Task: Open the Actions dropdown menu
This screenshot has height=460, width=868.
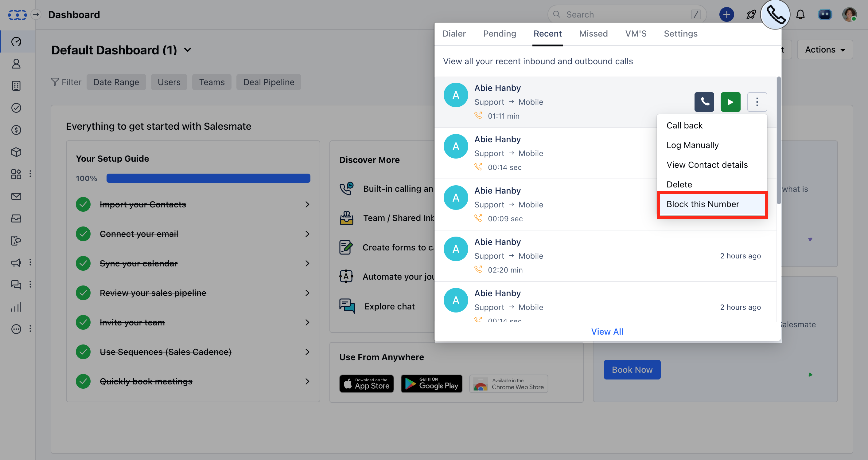Action: tap(824, 50)
